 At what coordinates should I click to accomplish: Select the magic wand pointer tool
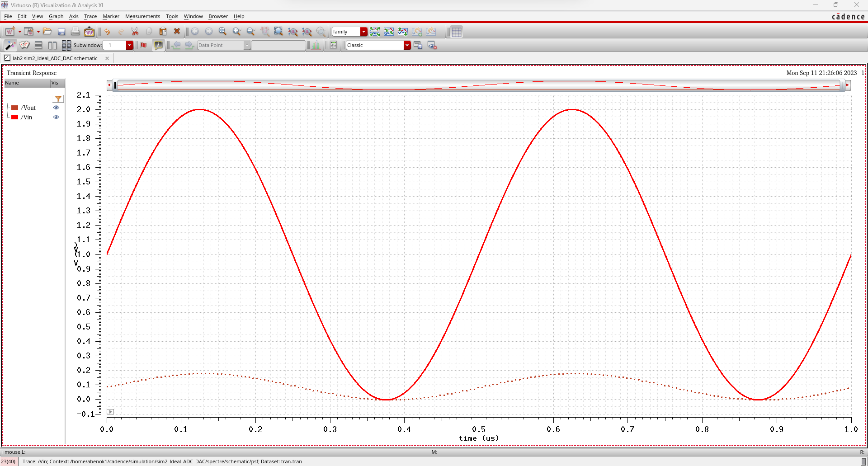(x=10, y=45)
